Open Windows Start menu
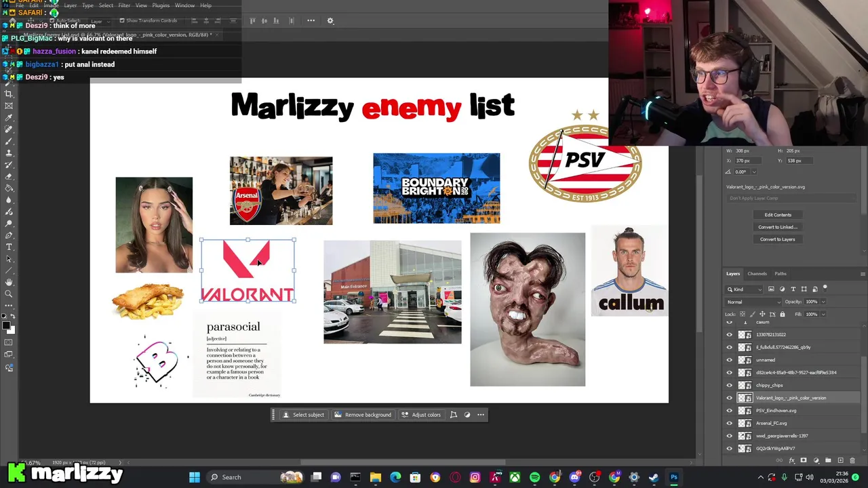Image resolution: width=868 pixels, height=488 pixels. (195, 477)
